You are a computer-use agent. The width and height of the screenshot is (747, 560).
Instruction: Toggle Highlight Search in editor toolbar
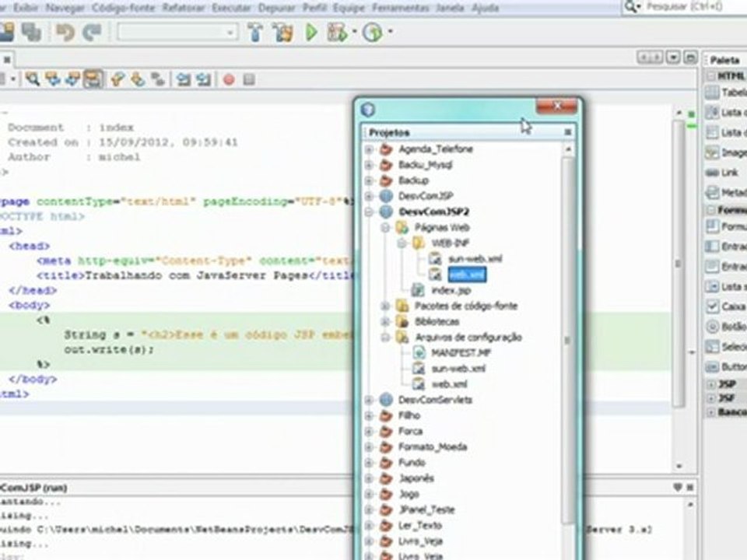click(93, 79)
